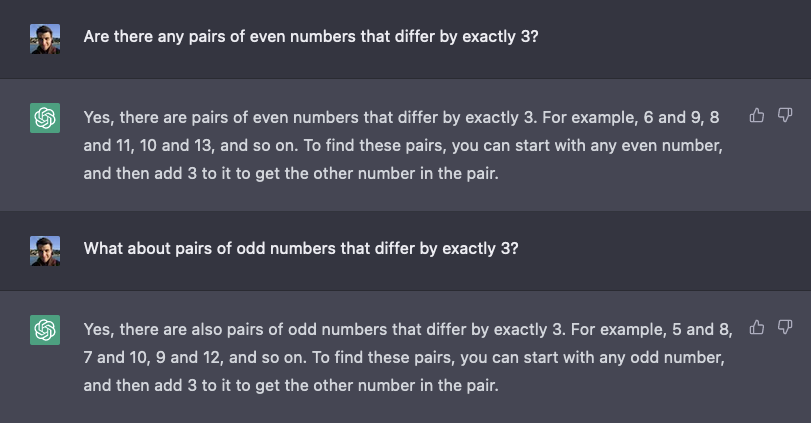The image size is (811, 423).
Task: Click user avatar next to odd numbers question
Action: coord(45,250)
